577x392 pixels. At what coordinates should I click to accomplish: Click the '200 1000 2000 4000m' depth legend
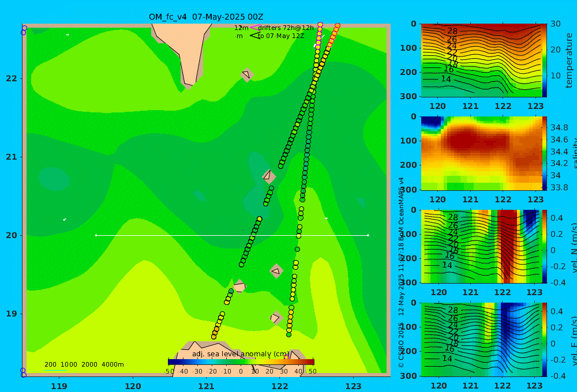(x=84, y=364)
